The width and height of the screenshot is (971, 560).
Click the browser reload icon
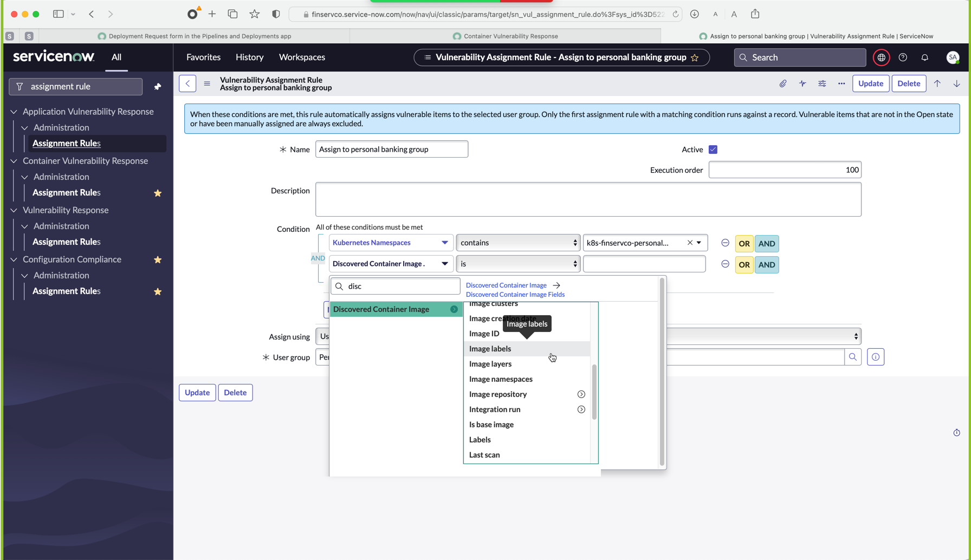[676, 14]
